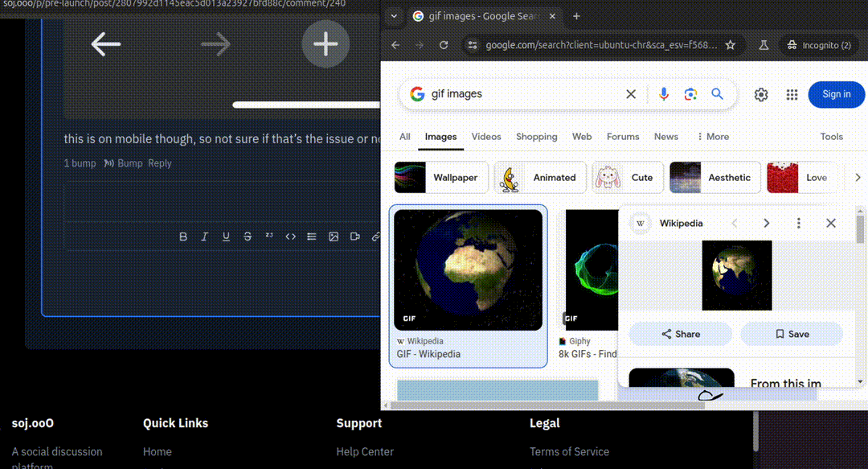Submit search with magnifier icon
Screen dimensions: 868x469
pyautogui.click(x=717, y=93)
